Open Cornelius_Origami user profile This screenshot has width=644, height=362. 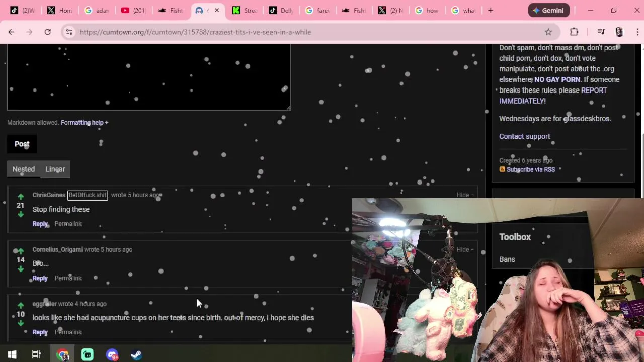coord(57,249)
